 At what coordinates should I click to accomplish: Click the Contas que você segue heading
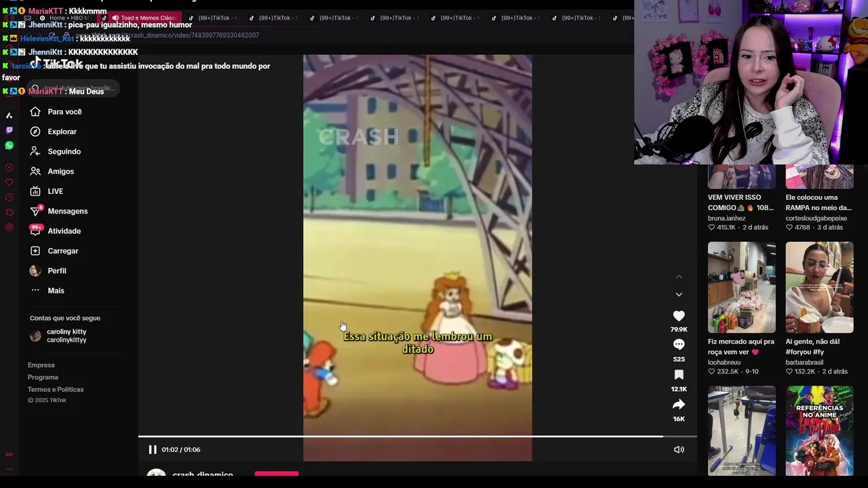point(65,318)
